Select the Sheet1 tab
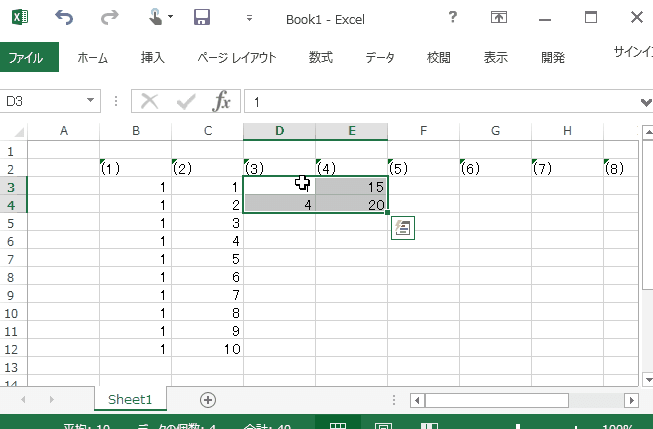Image resolution: width=653 pixels, height=429 pixels. 130,399
